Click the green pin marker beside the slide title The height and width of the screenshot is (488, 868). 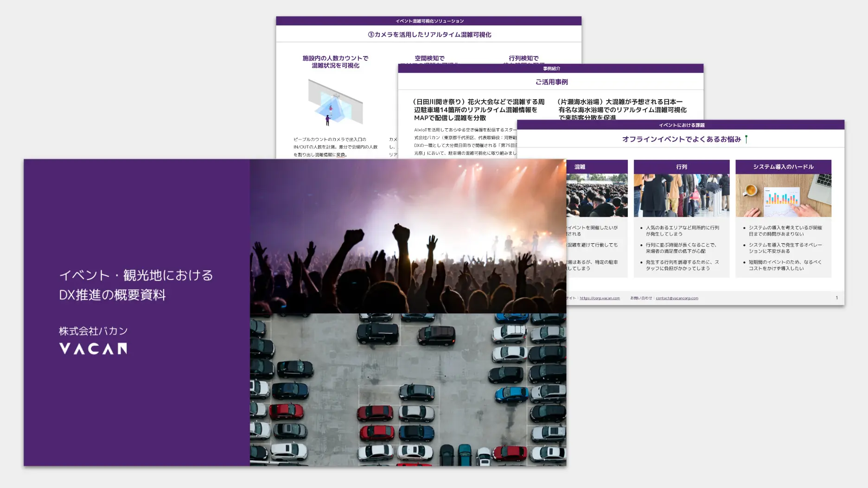tap(746, 139)
